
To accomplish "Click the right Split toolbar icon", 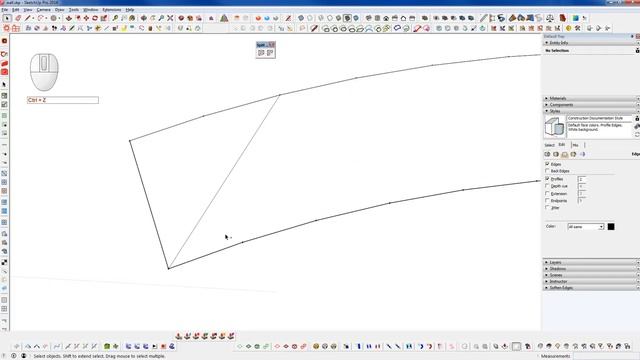I will tap(270, 53).
